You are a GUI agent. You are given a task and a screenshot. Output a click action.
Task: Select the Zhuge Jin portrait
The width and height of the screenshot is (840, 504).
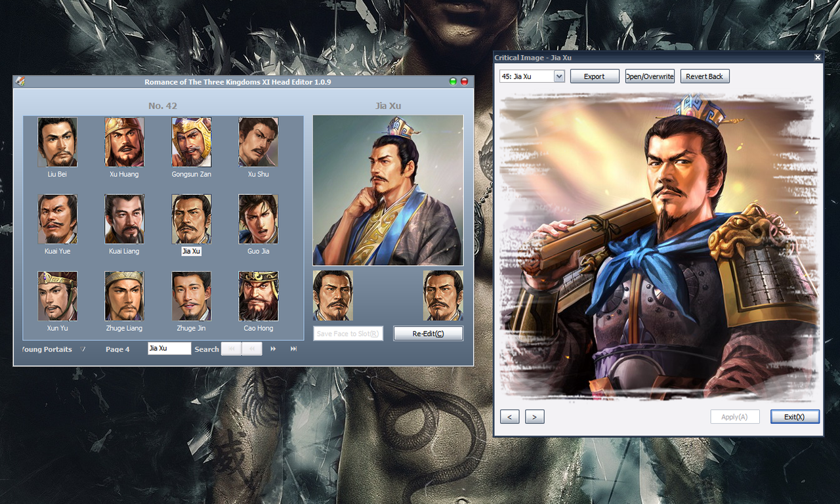coord(192,295)
